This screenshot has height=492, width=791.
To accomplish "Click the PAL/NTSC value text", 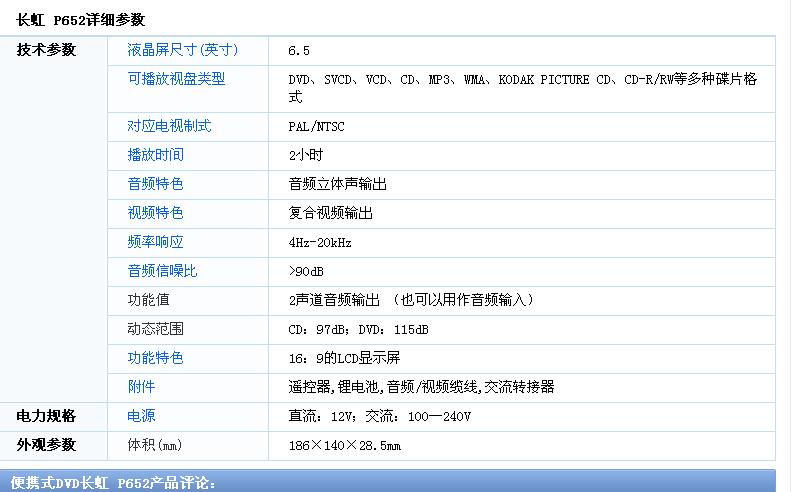I will (315, 126).
